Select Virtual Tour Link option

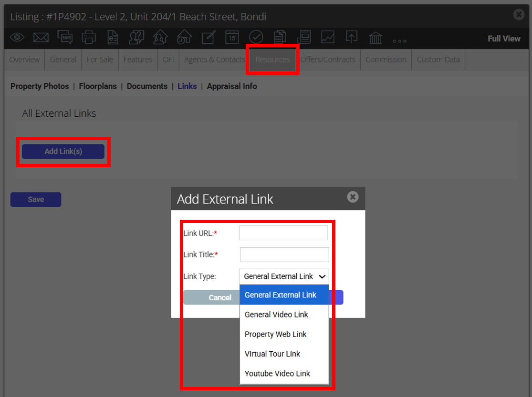(x=284, y=354)
